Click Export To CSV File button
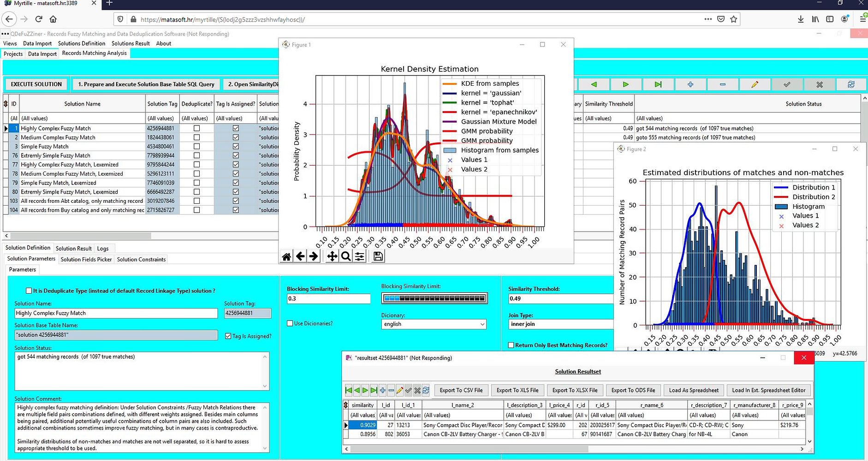This screenshot has width=868, height=461. pos(461,390)
